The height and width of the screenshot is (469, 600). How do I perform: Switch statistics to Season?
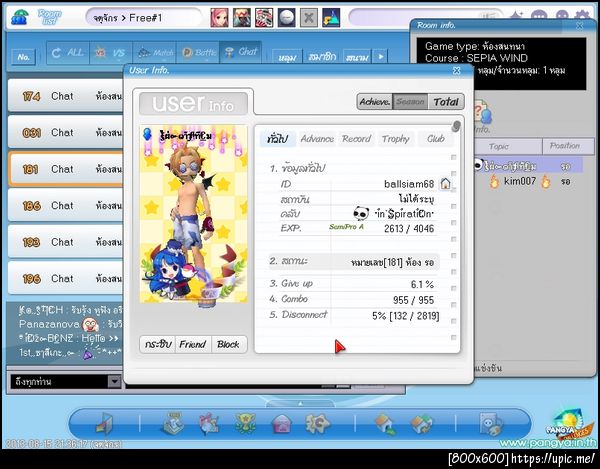click(x=410, y=102)
